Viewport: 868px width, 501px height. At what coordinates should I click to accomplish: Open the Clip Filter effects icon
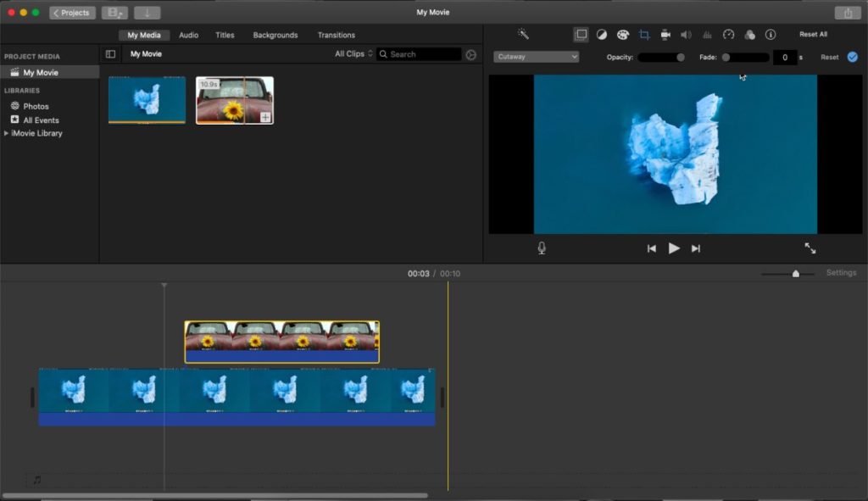[x=748, y=35]
